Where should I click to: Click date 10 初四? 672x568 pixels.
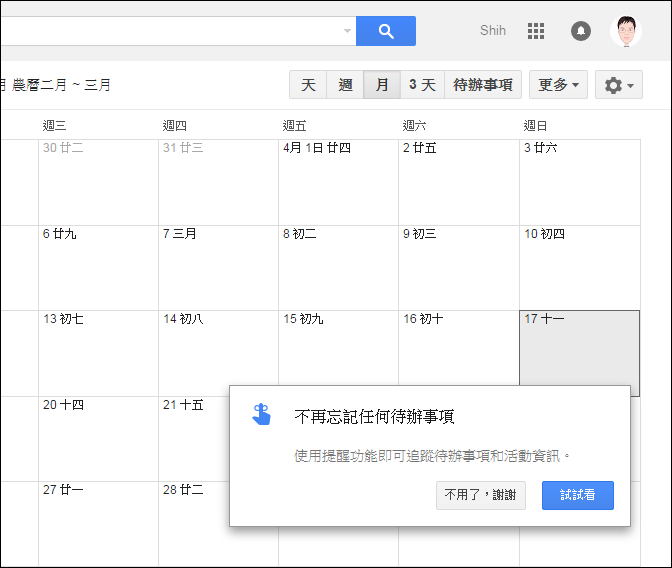click(x=544, y=234)
